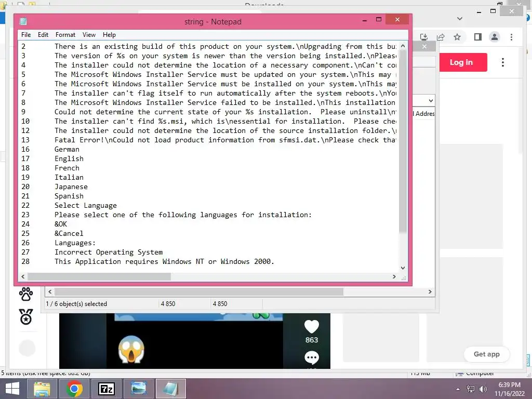This screenshot has height=399, width=532.
Task: Close the gray archive window with its X
Action: coord(424,46)
